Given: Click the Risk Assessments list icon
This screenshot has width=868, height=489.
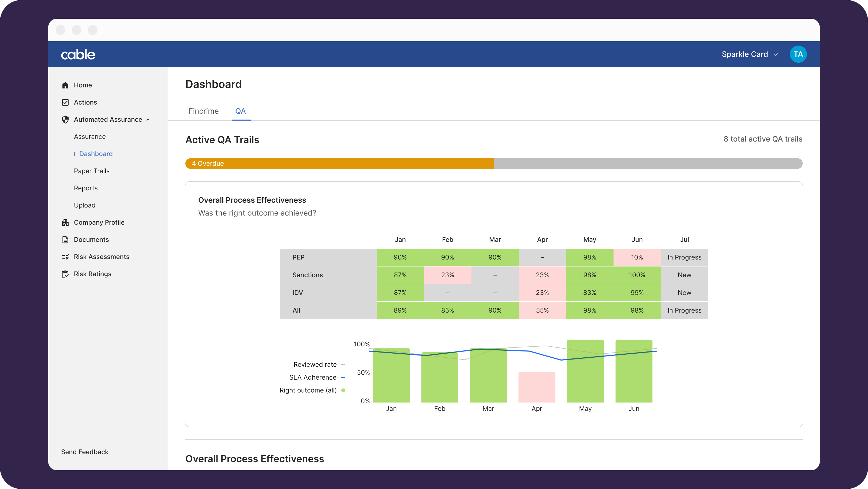Looking at the screenshot, I should tap(65, 257).
